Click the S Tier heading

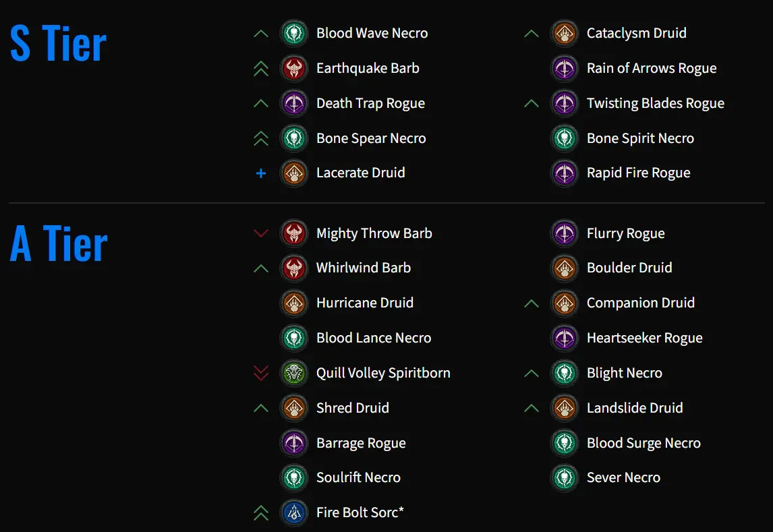[x=58, y=44]
